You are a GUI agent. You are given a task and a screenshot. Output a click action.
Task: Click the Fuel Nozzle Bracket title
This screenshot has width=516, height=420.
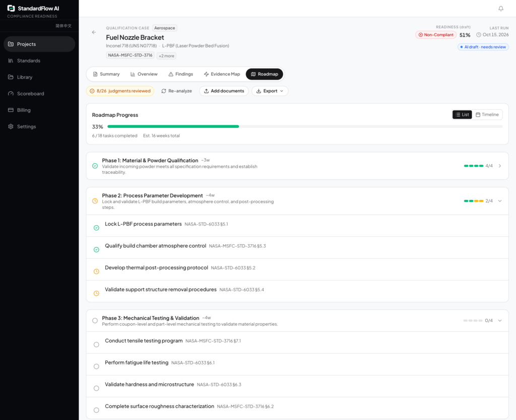[135, 37]
